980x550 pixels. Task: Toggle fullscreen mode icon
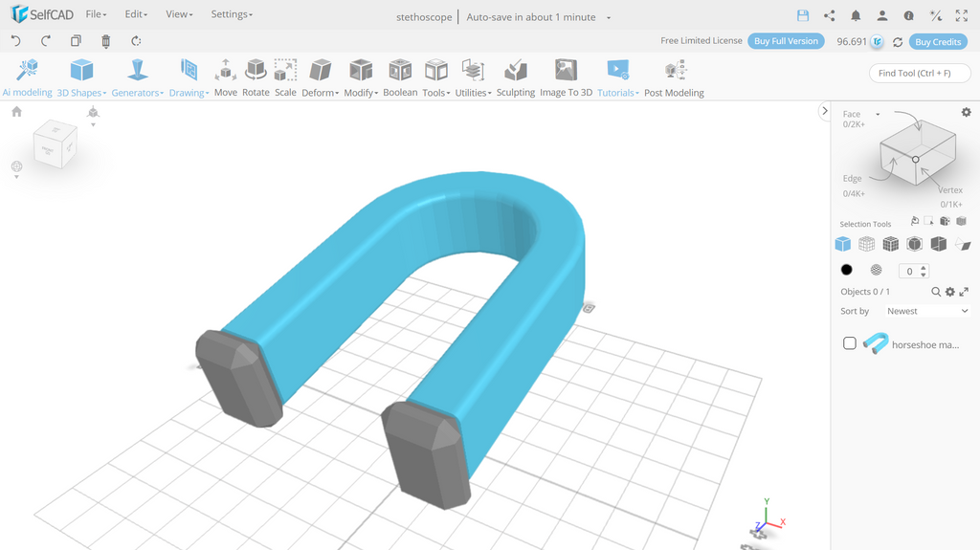[961, 15]
